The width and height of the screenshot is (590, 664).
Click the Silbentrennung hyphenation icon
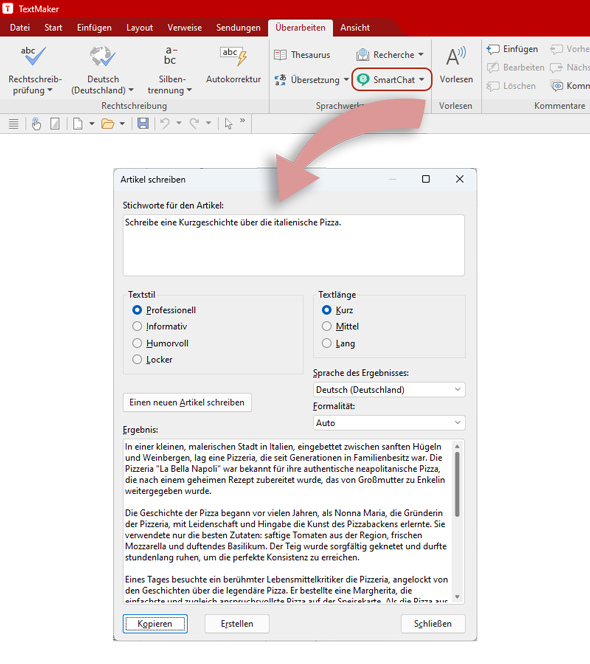tap(170, 56)
